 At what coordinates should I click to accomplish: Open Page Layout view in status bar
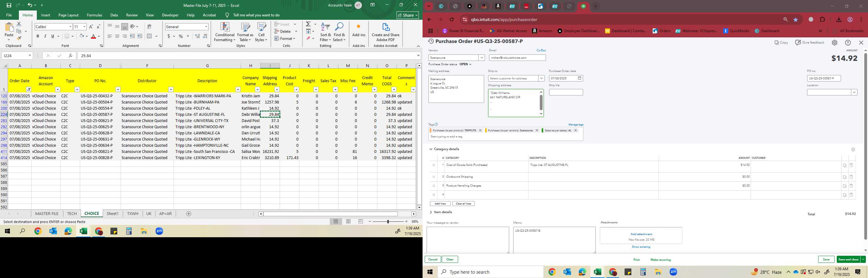pos(348,221)
